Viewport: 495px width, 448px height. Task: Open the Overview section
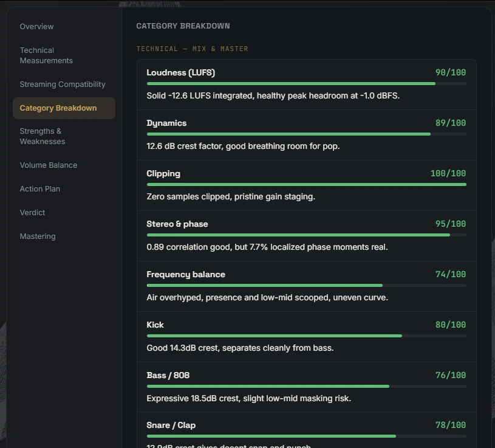(x=36, y=27)
